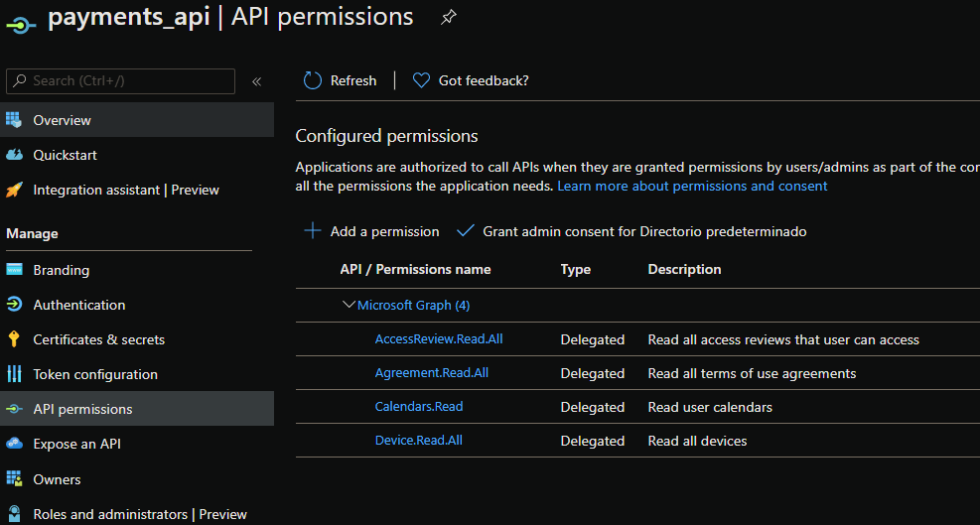980x525 pixels.
Task: Click the Overview grid icon in sidebar
Action: tap(14, 120)
